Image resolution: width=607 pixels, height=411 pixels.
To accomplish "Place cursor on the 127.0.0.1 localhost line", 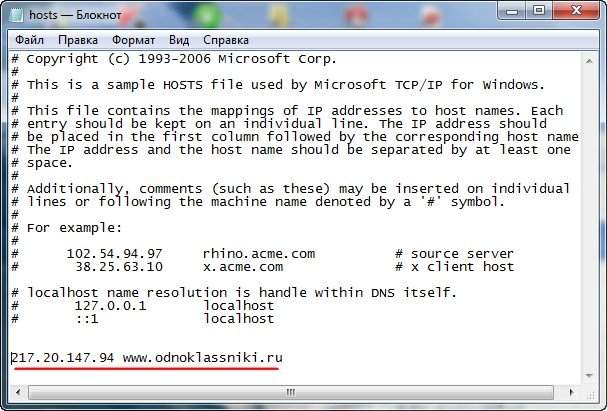I will pos(143,306).
